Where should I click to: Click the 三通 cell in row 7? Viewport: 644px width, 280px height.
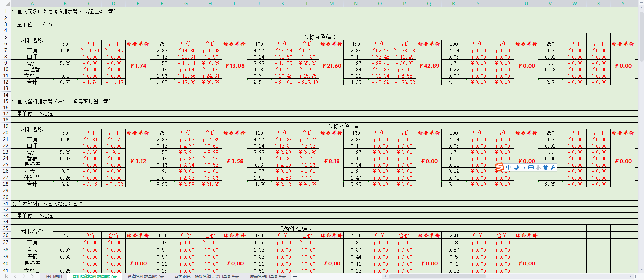(x=32, y=50)
